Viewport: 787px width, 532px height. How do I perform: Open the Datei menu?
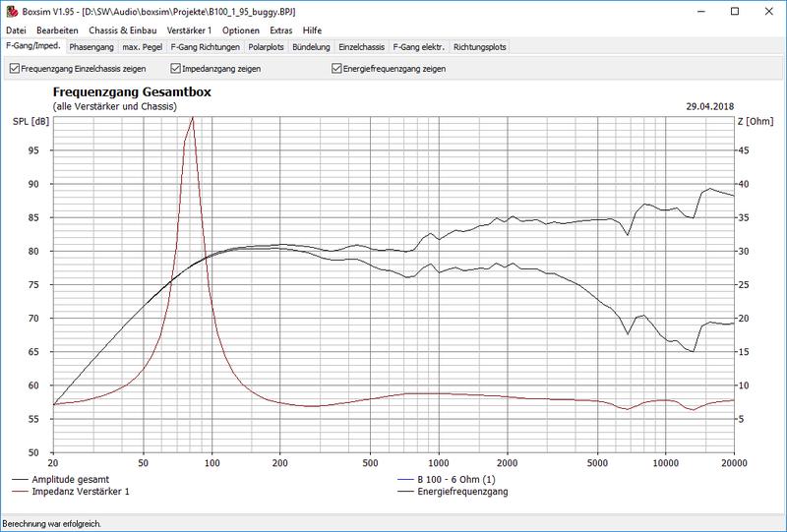16,30
